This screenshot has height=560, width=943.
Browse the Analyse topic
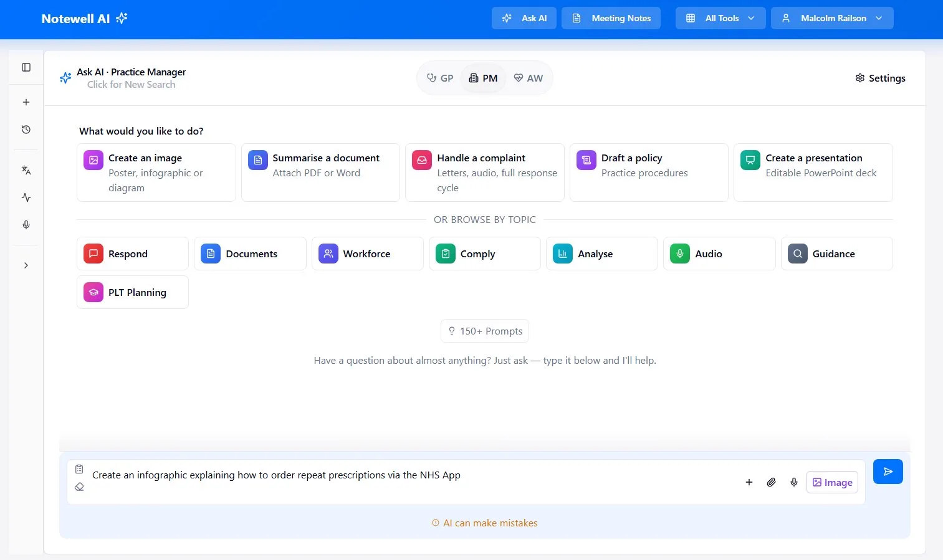click(602, 254)
